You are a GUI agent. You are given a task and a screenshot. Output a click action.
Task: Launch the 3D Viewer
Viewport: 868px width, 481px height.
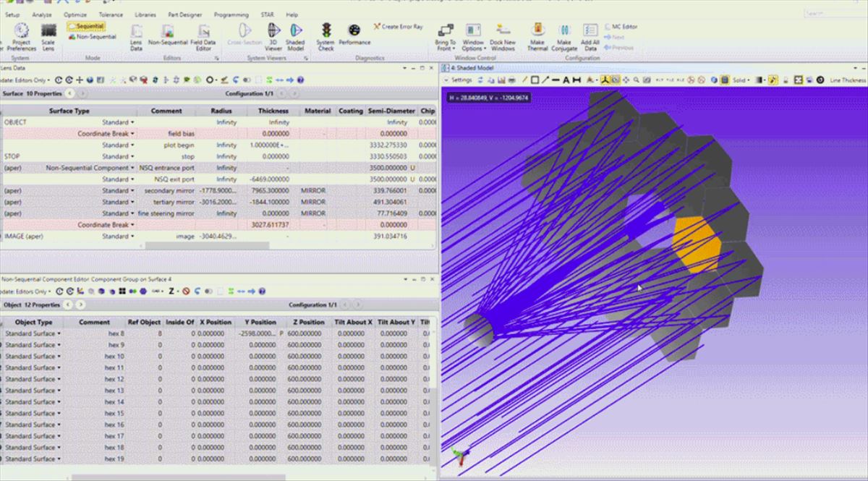[274, 37]
